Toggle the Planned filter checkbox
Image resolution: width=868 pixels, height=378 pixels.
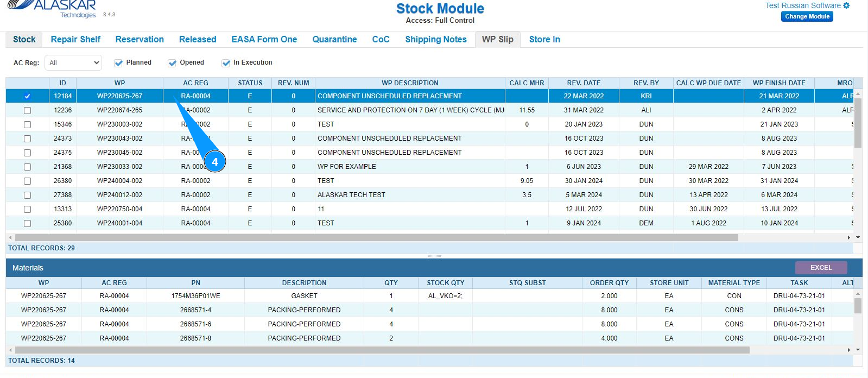tap(118, 63)
